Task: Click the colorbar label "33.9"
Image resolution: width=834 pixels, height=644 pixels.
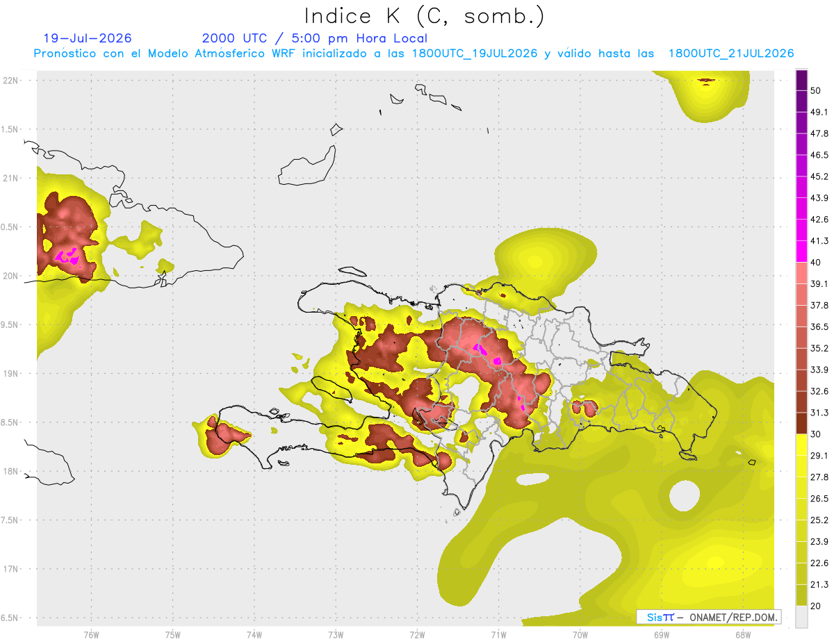Action: click(x=819, y=370)
